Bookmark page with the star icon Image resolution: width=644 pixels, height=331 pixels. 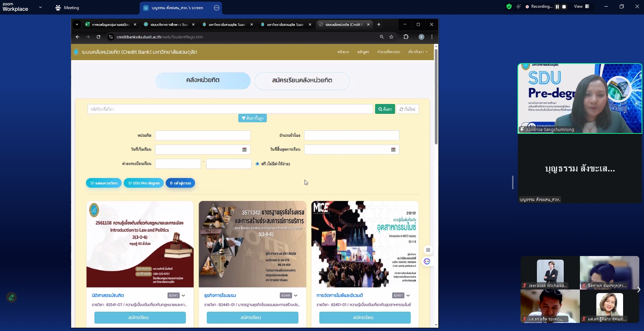pyautogui.click(x=391, y=37)
